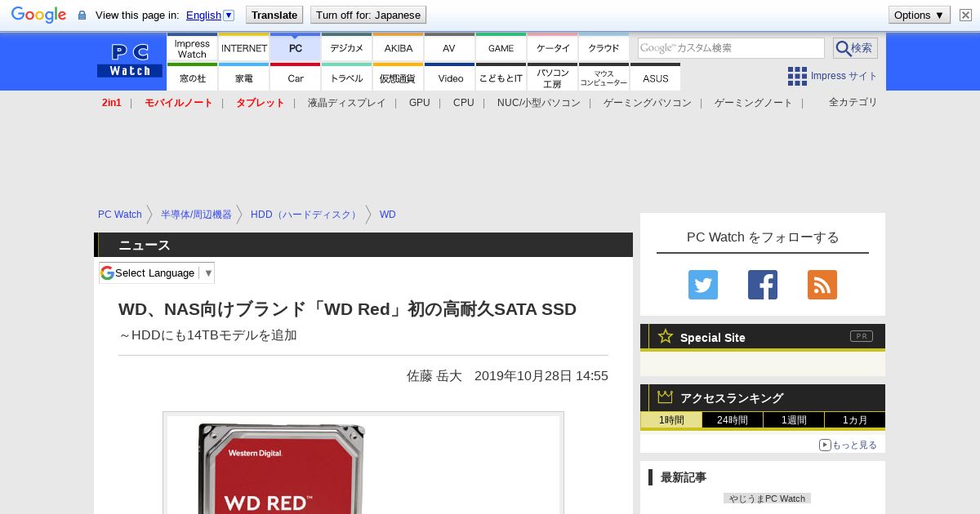
Task: Open the AKIBA tab
Action: pos(399,47)
